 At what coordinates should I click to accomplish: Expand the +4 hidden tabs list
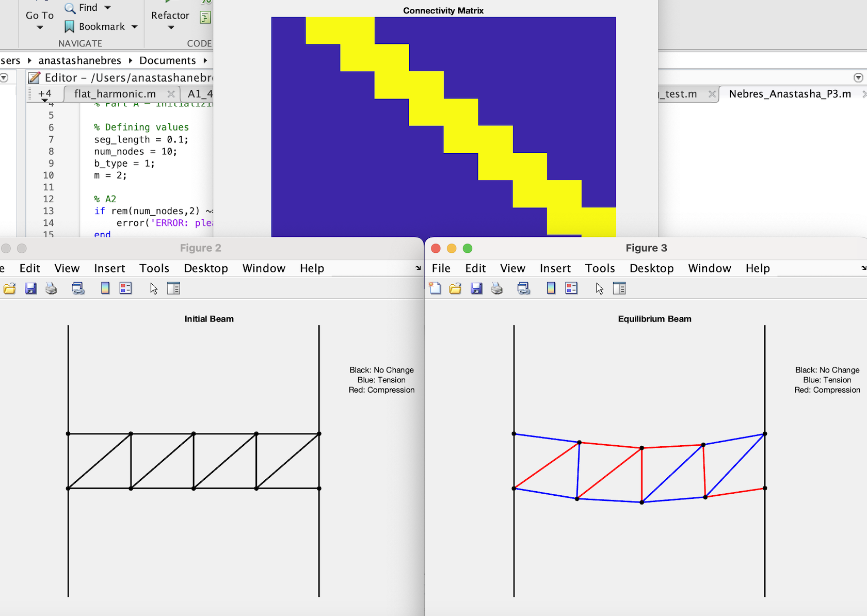[45, 95]
